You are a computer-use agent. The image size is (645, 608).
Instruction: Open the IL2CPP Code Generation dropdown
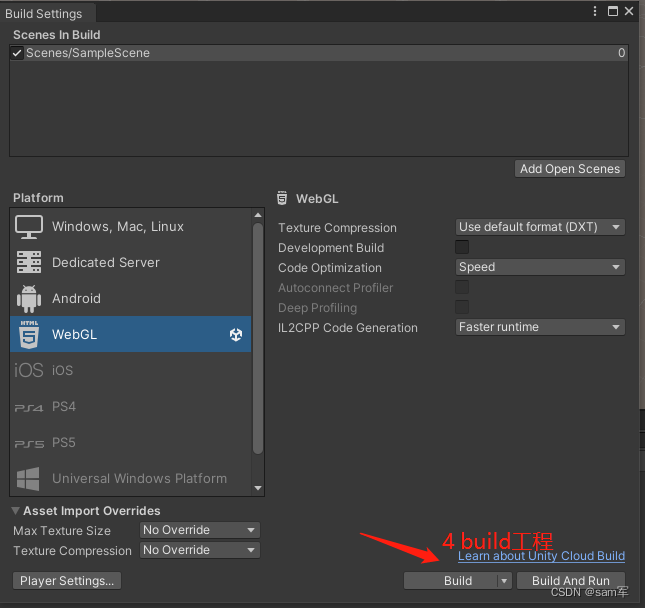(540, 327)
